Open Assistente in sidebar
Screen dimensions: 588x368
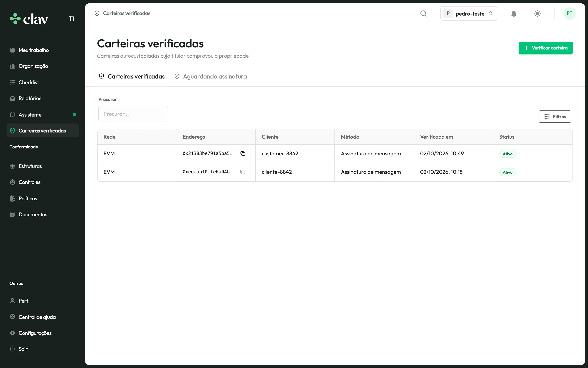pyautogui.click(x=43, y=115)
